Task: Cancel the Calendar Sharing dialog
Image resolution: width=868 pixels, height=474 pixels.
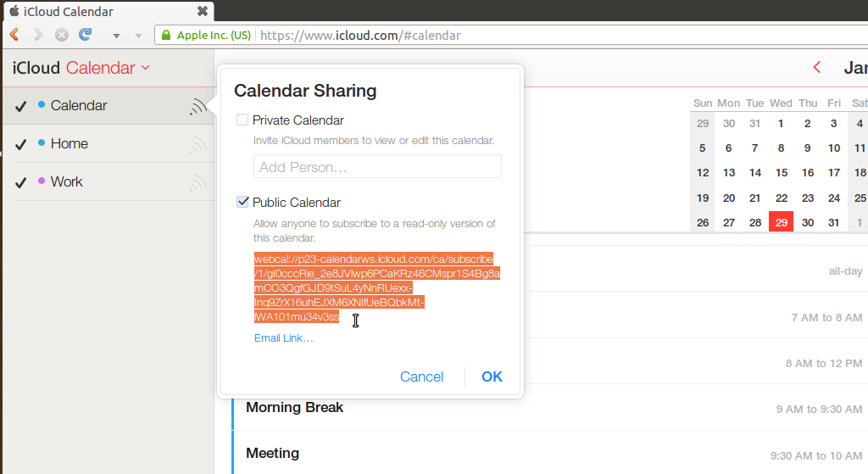Action: click(x=421, y=376)
